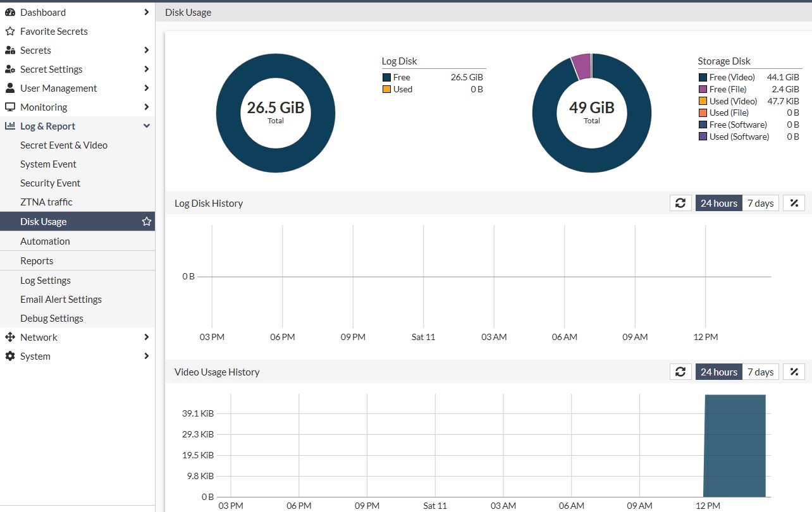Click the Free (File) purple legend swatch
Image resolution: width=812 pixels, height=512 pixels.
(x=703, y=89)
